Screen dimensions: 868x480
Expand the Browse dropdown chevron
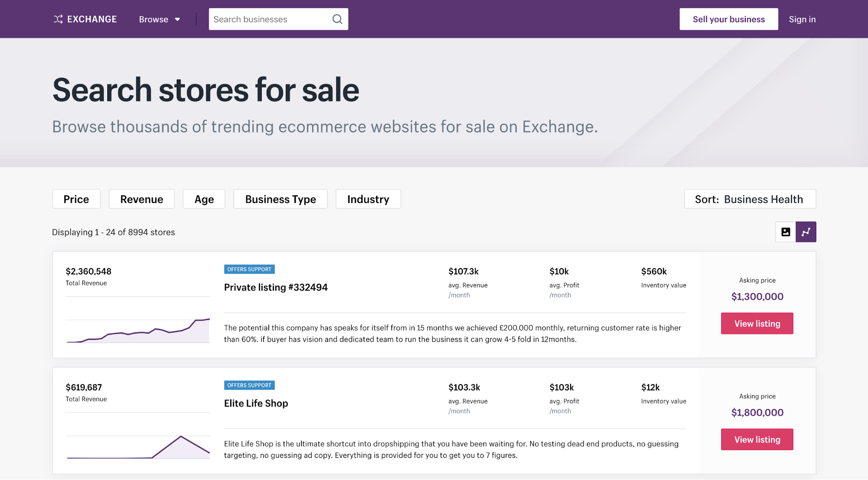coord(177,19)
